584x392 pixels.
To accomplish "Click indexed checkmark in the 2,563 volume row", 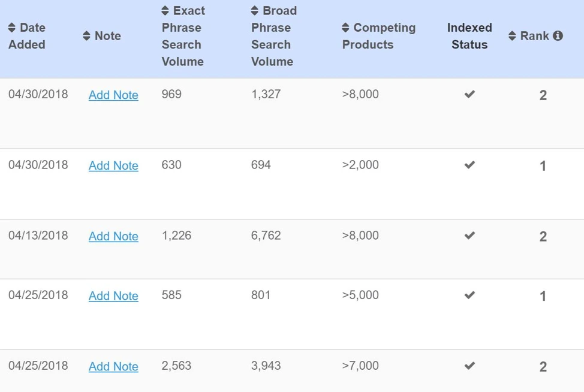I will 469,366.
